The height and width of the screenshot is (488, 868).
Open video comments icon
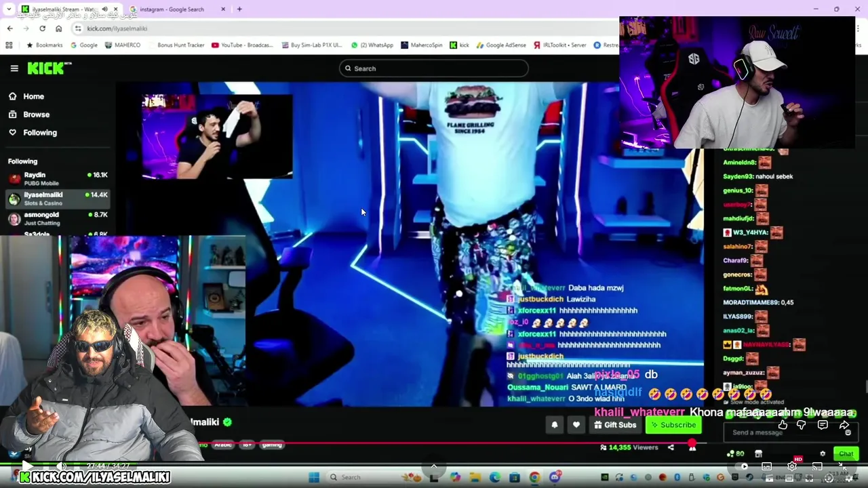[823, 425]
